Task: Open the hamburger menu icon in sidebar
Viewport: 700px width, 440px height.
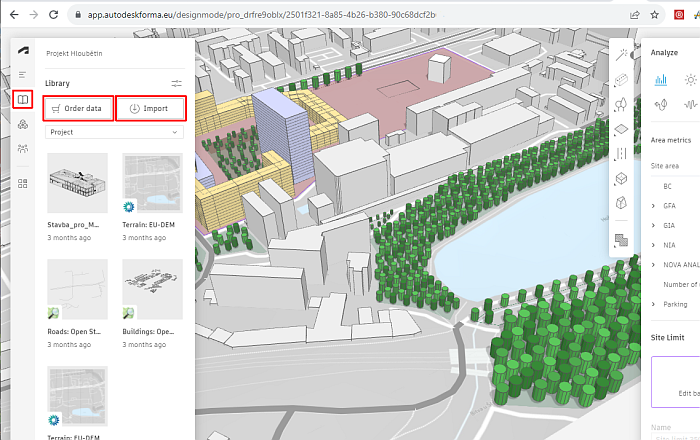Action: (x=22, y=75)
